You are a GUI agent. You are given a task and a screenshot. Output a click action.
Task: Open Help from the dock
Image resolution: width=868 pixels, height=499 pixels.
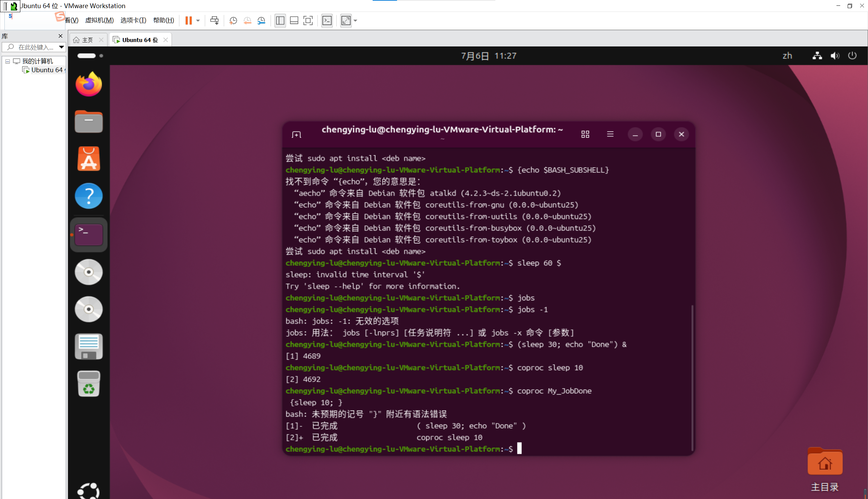89,196
